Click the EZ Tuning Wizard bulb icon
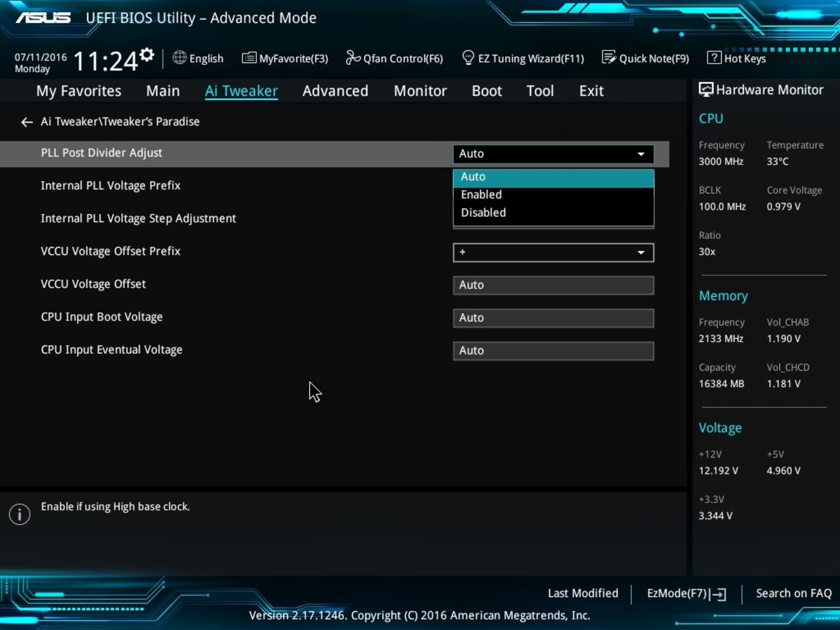The height and width of the screenshot is (630, 840). coord(468,58)
